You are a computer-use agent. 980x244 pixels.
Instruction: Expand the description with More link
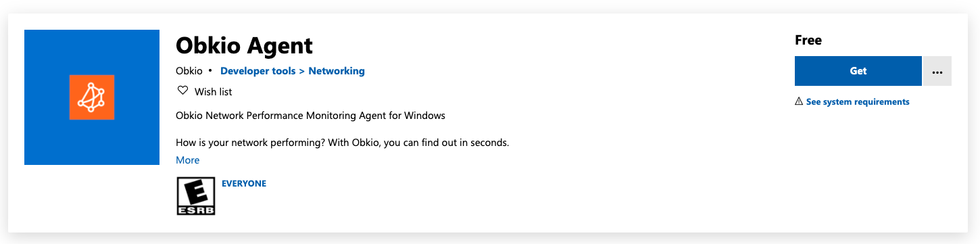click(188, 160)
